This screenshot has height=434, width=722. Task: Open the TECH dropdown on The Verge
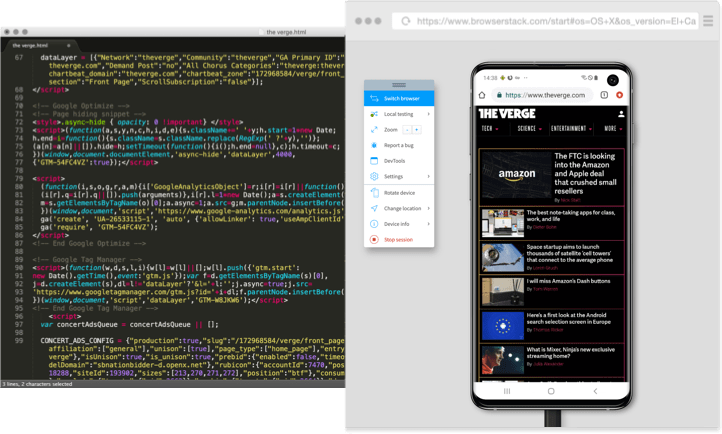[490, 129]
